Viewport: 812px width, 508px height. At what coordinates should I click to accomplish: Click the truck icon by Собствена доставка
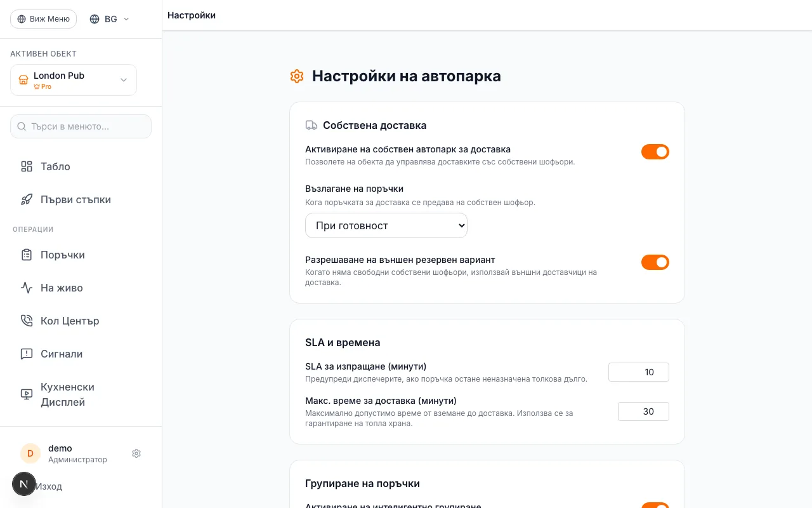click(311, 125)
